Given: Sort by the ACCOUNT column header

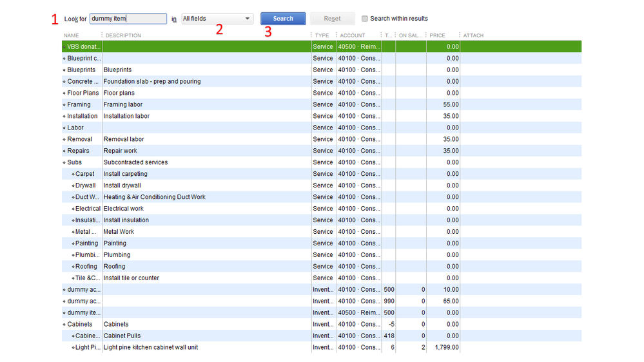Looking at the screenshot, I should point(353,35).
